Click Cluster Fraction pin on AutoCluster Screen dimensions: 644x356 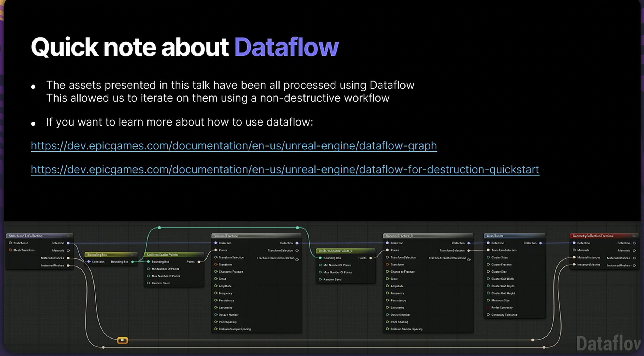tap(488, 264)
